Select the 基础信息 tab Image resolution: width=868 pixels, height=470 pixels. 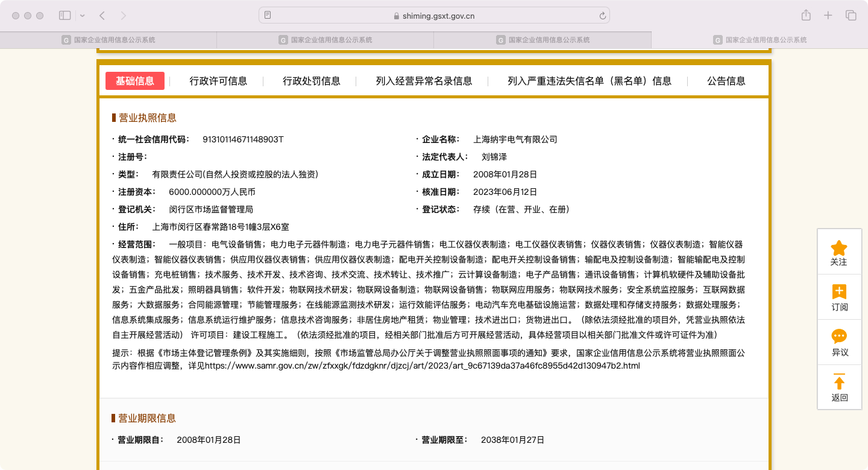point(135,81)
